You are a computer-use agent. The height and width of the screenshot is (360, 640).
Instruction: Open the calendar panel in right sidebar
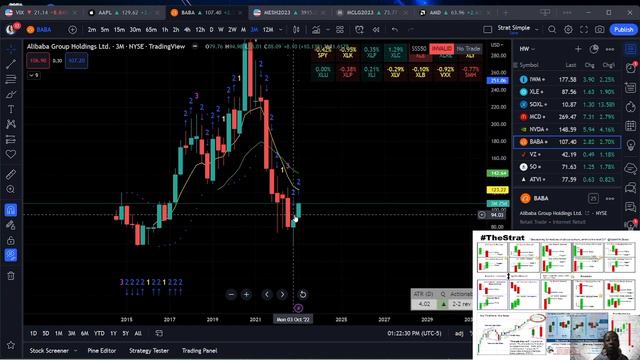point(631,126)
